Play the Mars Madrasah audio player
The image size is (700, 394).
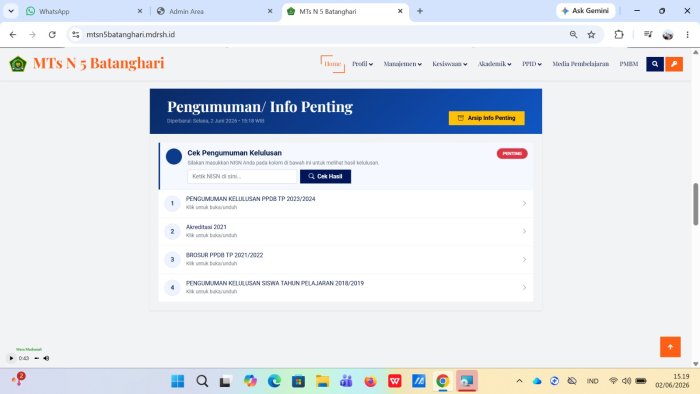11,358
